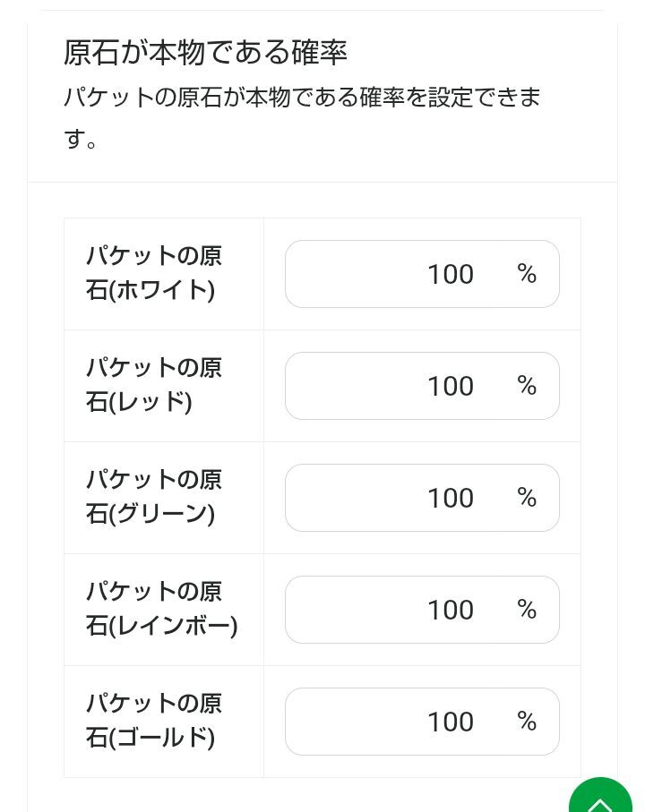This screenshot has height=812, width=645.
Task: Click the % sign in the ホワイト row
Action: tap(527, 274)
